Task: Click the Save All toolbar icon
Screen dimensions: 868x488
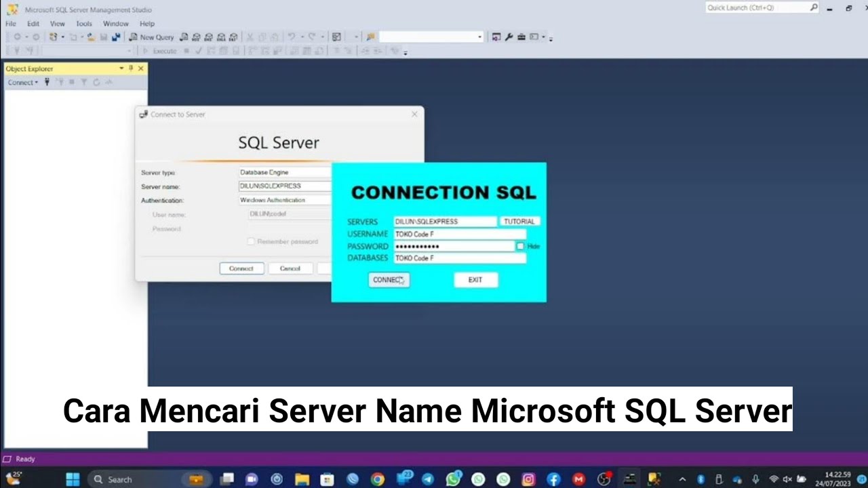Action: 116,37
